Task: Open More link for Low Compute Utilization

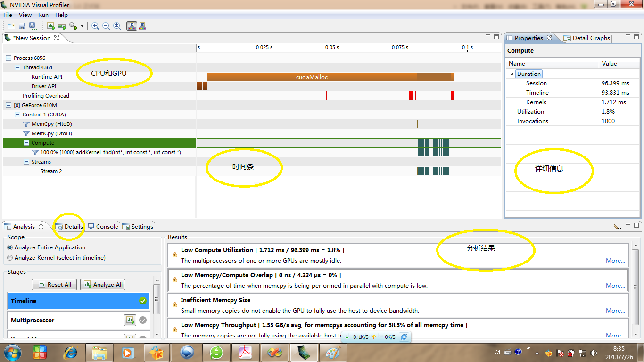Action: point(615,260)
